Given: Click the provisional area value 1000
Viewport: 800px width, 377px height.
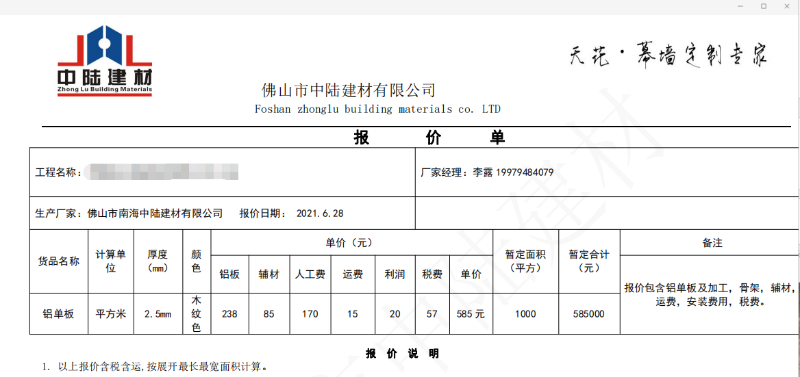Looking at the screenshot, I should [x=526, y=314].
